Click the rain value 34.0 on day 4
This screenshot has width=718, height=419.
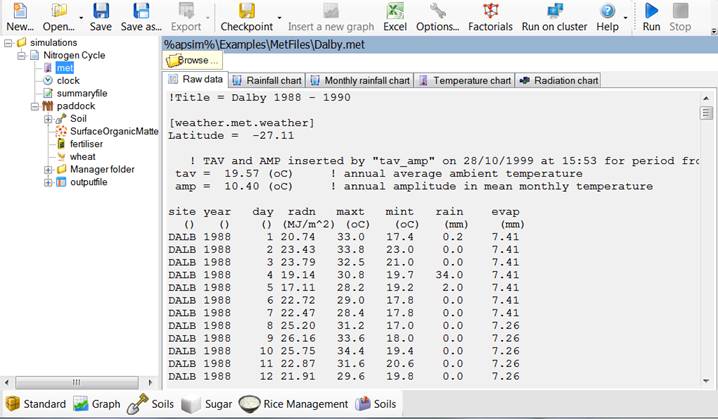coord(449,275)
